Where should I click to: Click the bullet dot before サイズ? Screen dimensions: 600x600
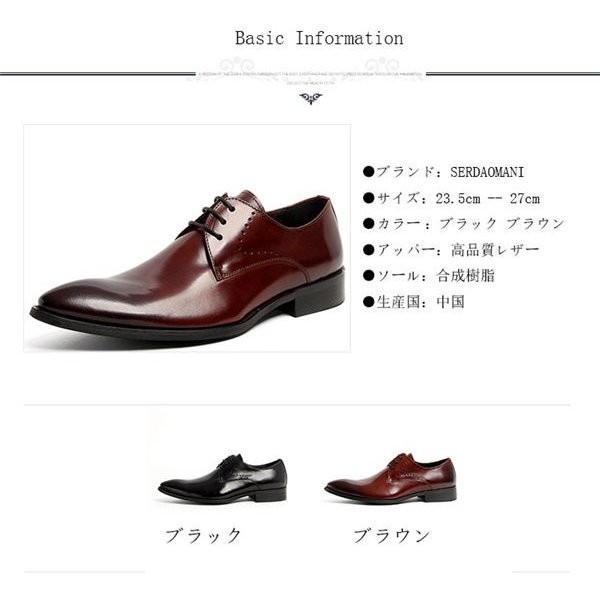368,198
